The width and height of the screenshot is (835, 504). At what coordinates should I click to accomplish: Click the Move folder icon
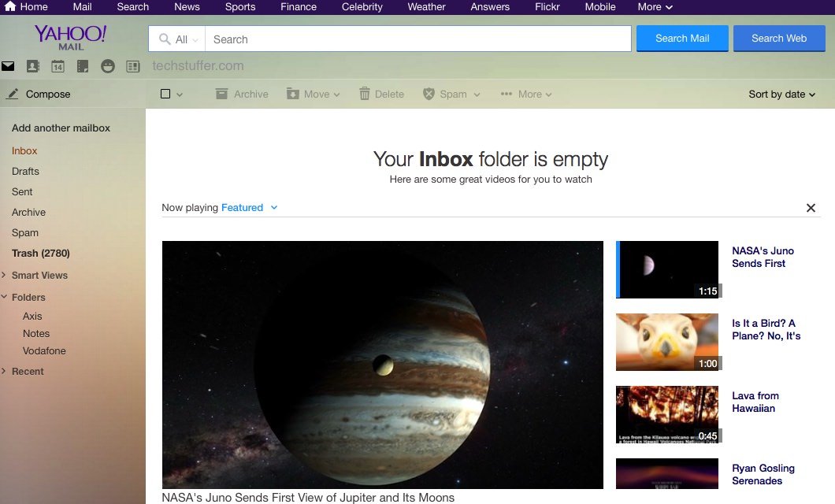292,94
